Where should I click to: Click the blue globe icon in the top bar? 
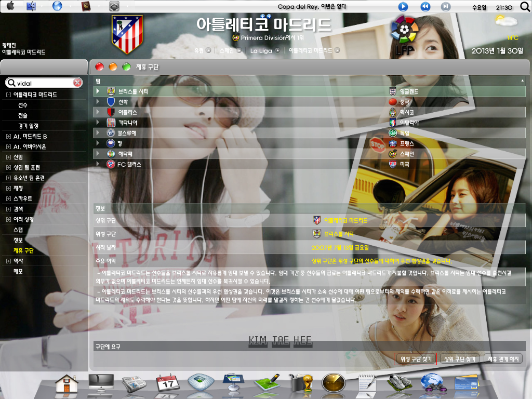point(57,6)
